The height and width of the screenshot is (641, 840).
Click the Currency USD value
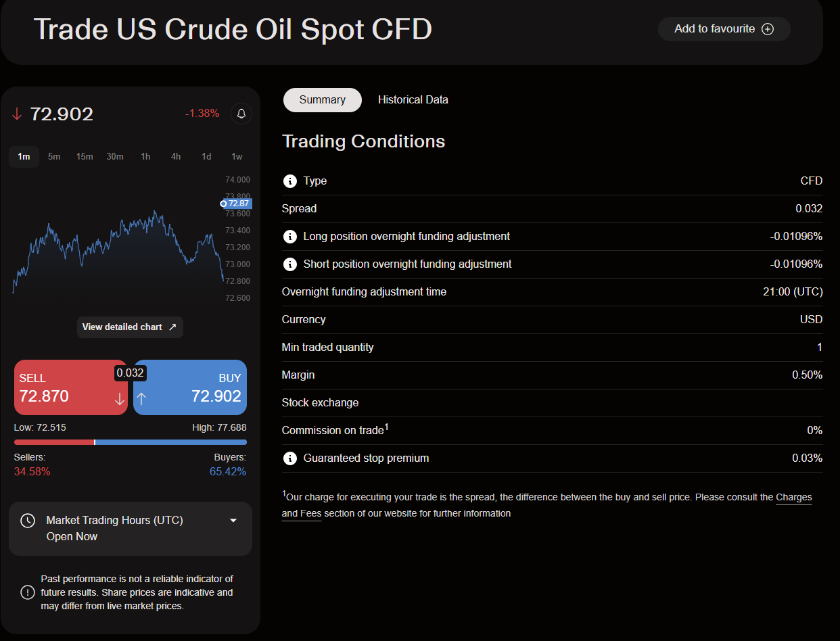tap(811, 320)
